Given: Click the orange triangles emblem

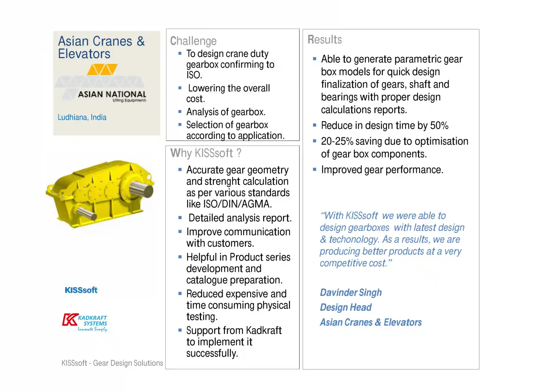Looking at the screenshot, I should pyautogui.click(x=102, y=70).
